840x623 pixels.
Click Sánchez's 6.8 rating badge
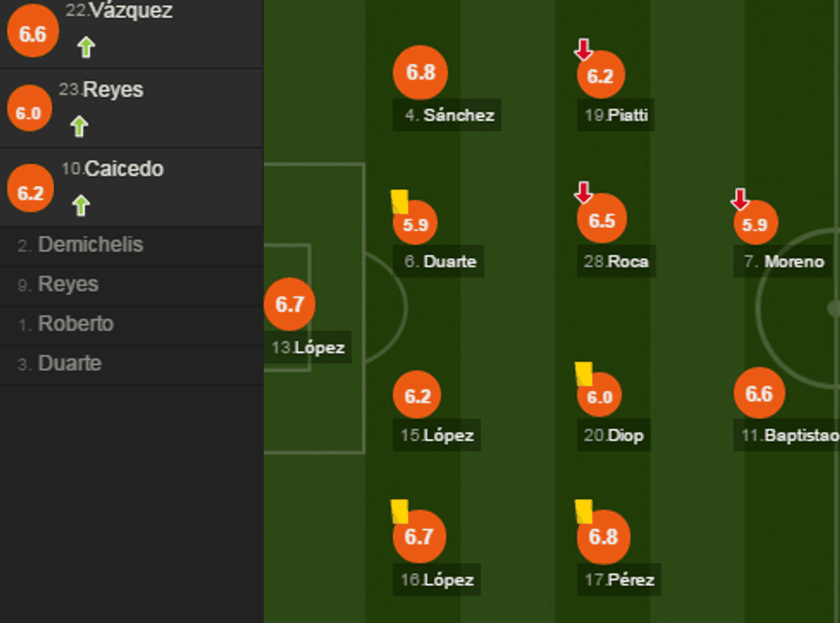(421, 73)
